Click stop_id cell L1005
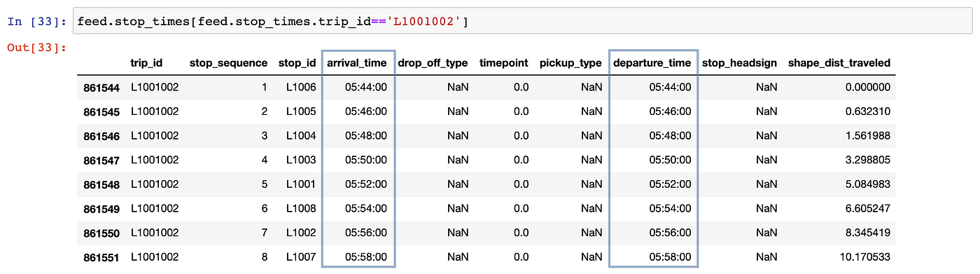Screen dimensions: 980x274 [301, 111]
